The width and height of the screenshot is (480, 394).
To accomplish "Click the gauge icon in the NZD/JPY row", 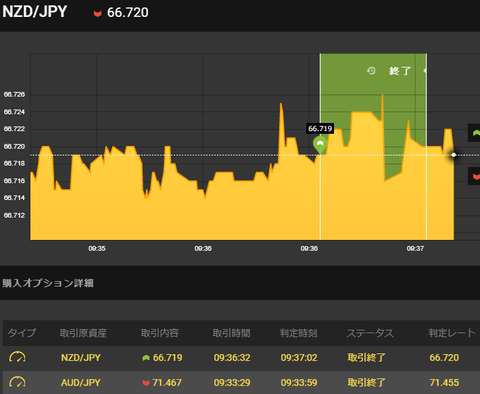I will [17, 357].
